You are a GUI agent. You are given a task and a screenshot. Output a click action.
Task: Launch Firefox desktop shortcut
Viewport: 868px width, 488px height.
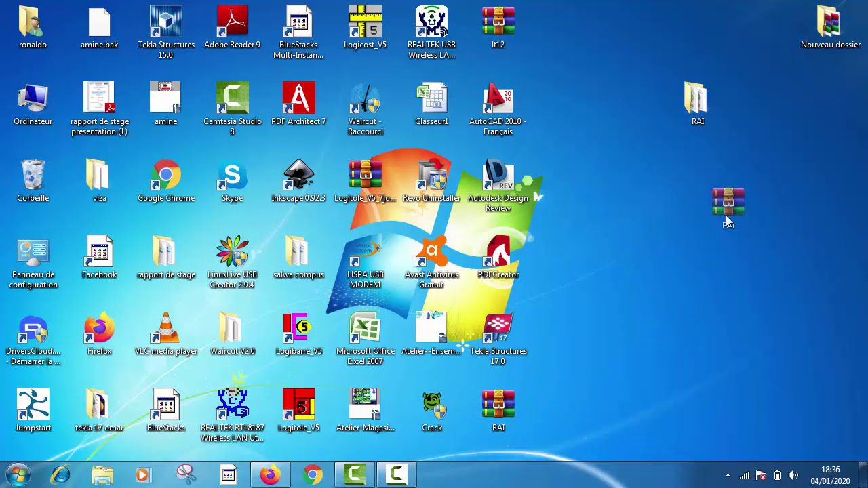click(x=99, y=329)
